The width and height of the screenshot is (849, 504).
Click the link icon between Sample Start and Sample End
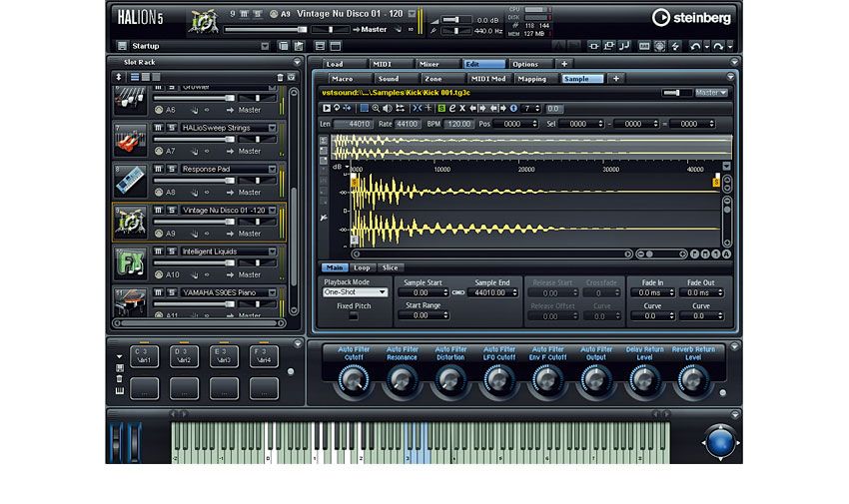click(x=458, y=292)
